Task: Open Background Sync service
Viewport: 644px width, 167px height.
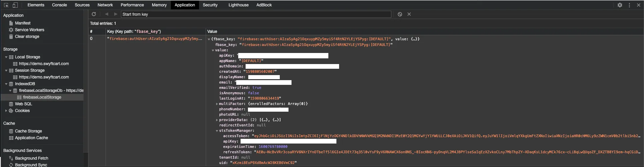Action: [x=31, y=165]
